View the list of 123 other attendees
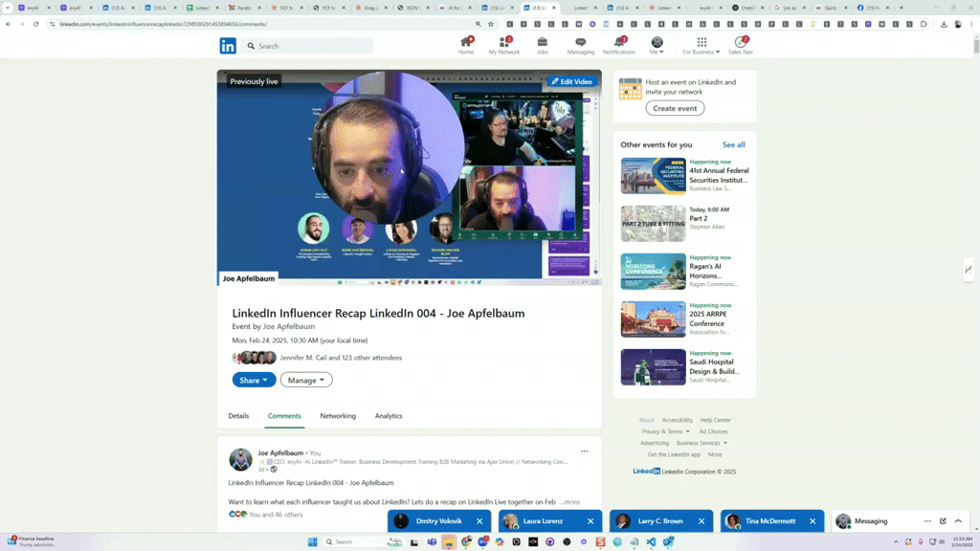The height and width of the screenshot is (551, 980). point(341,358)
